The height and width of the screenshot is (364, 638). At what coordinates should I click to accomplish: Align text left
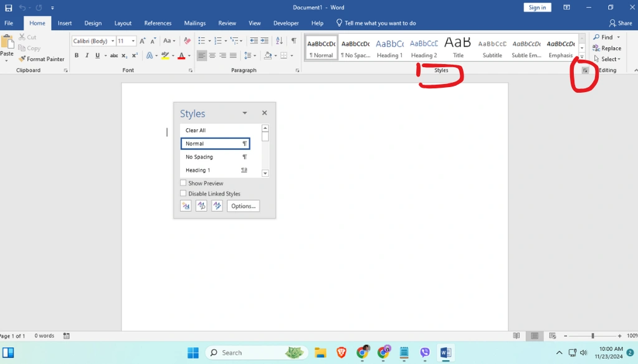tap(201, 55)
